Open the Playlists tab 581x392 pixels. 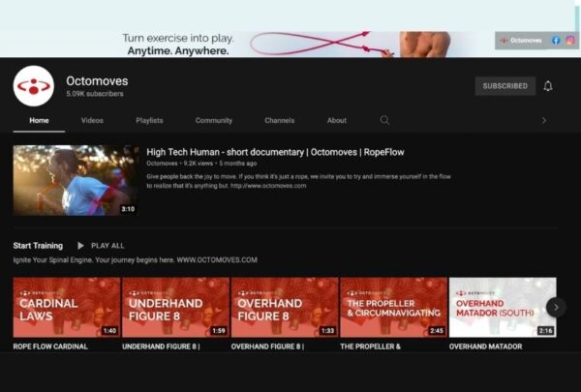149,121
